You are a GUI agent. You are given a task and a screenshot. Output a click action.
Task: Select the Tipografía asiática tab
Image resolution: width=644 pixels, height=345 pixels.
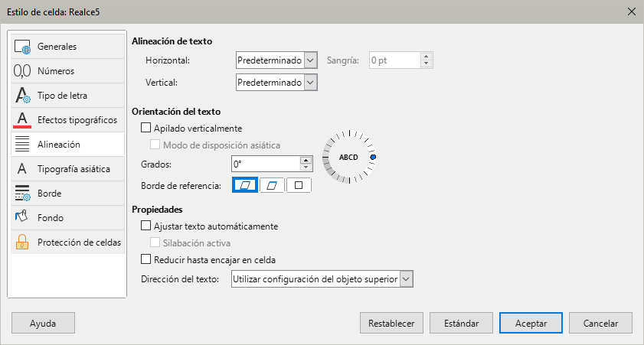click(67, 168)
